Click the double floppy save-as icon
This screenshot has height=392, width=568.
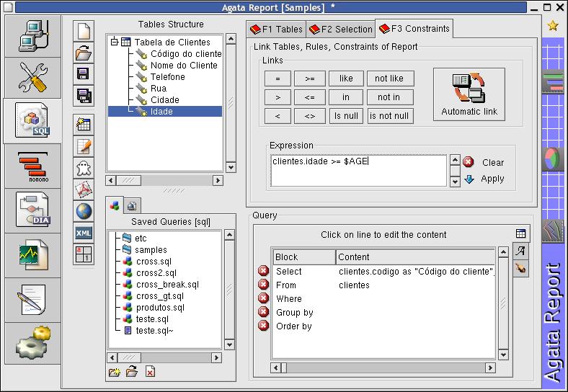click(84, 96)
